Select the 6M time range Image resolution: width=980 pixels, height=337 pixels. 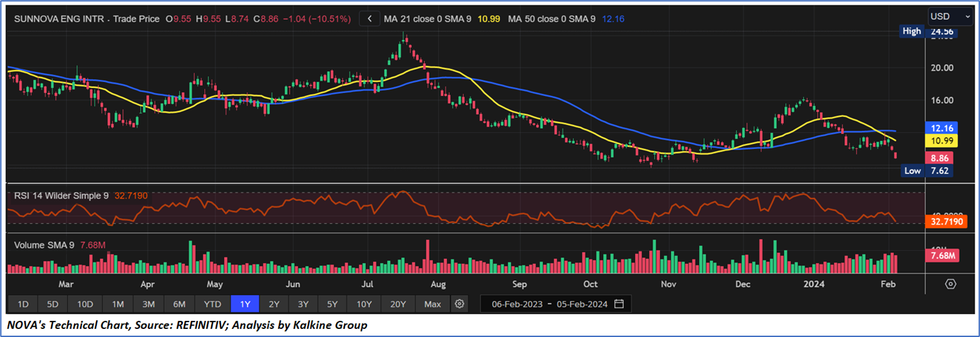179,304
